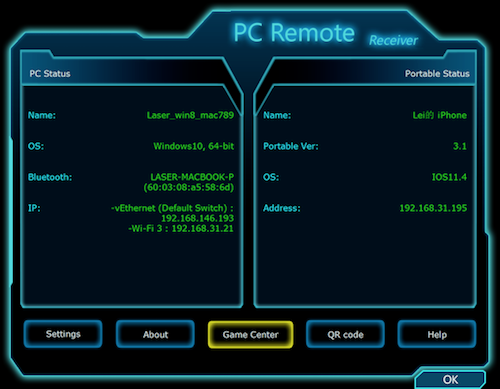This screenshot has width=500, height=389.
Task: Confirm with the OK button
Action: point(450,379)
